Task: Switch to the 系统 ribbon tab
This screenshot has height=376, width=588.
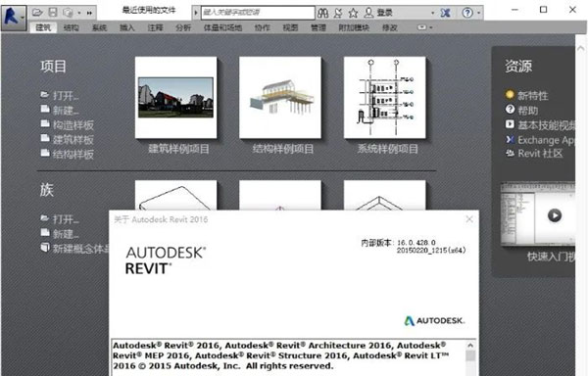Action: point(99,27)
